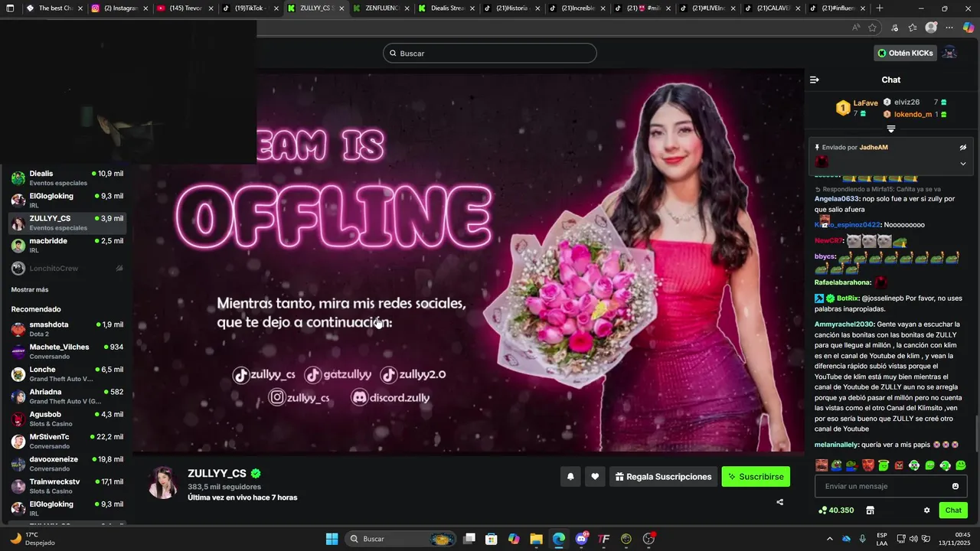980x551 pixels.
Task: Open volume control in system tray
Action: (913, 539)
